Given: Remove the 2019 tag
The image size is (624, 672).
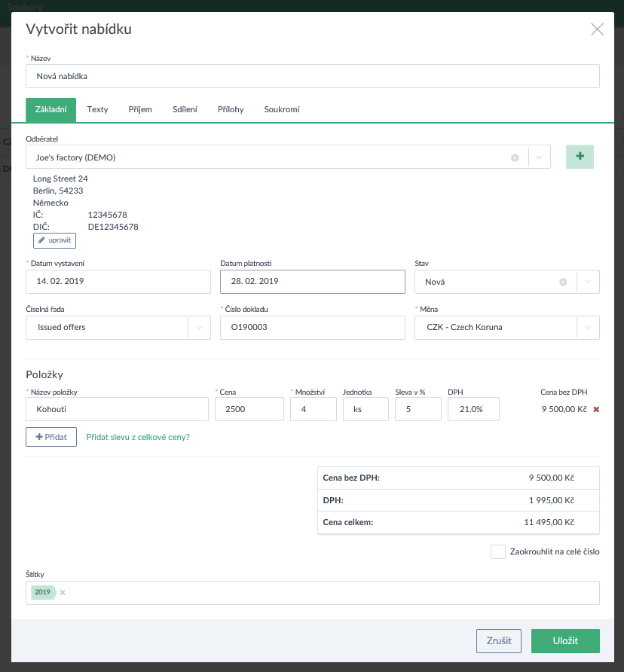Looking at the screenshot, I should pyautogui.click(x=63, y=593).
